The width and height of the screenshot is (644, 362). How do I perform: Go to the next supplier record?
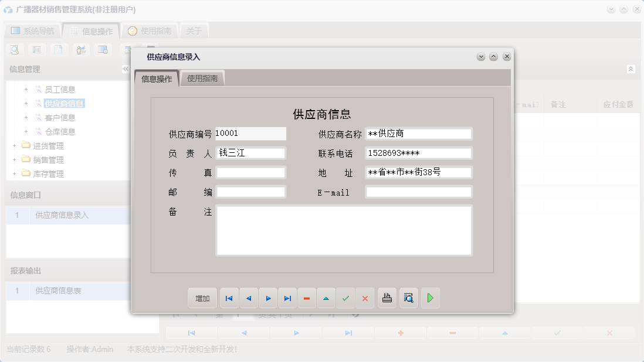(x=268, y=298)
